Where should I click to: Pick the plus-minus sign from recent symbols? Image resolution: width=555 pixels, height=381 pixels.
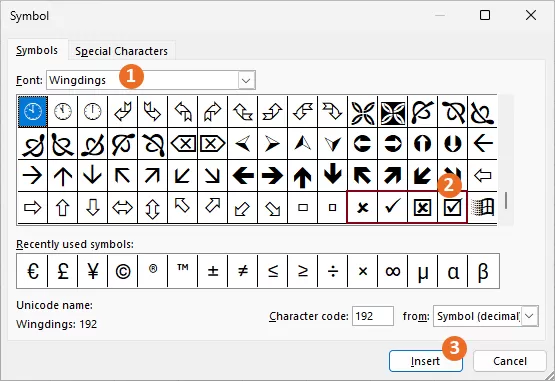pyautogui.click(x=212, y=271)
